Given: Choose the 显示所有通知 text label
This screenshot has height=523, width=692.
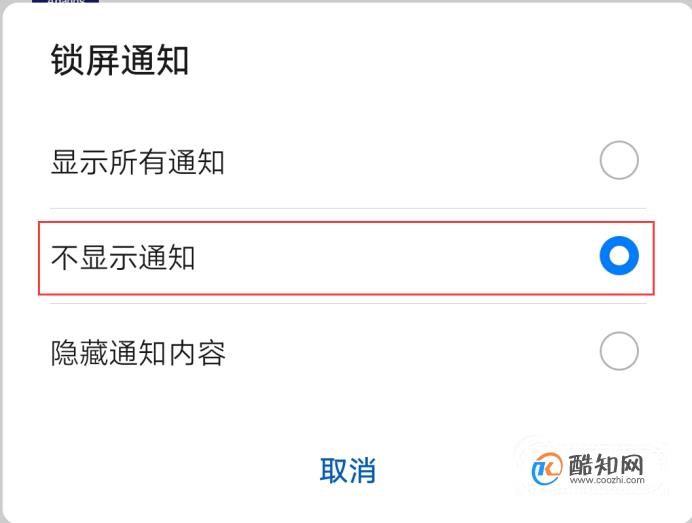Looking at the screenshot, I should [x=138, y=162].
